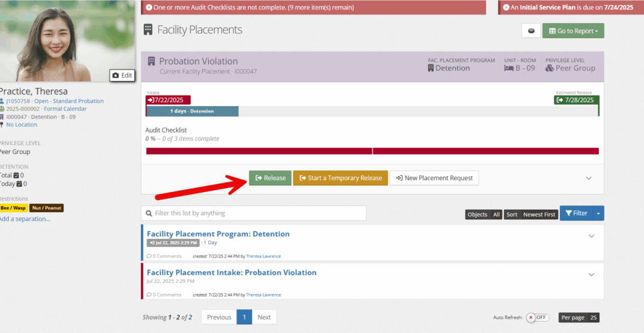Click the green Release button
This screenshot has width=644, height=333.
[x=270, y=178]
